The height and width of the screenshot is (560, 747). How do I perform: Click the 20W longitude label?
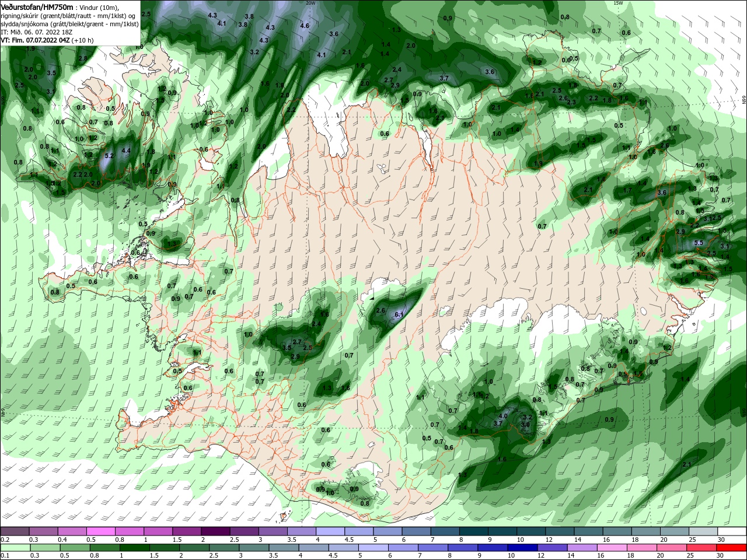click(310, 3)
